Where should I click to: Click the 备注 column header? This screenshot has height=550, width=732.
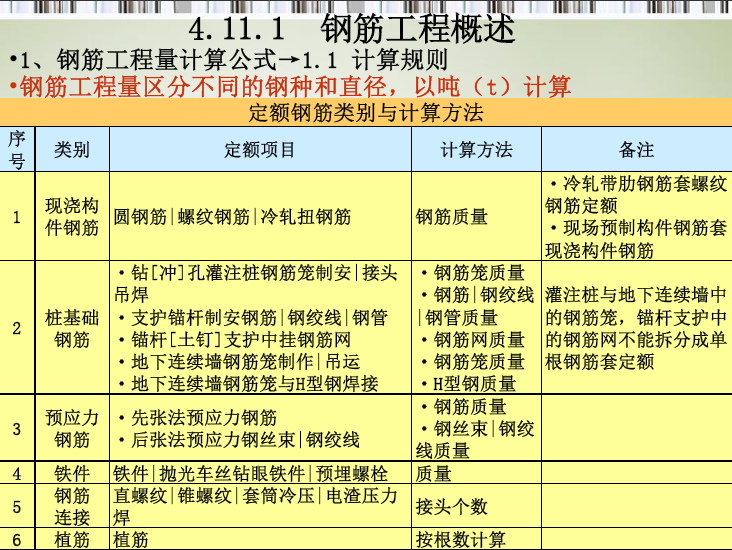[636, 150]
